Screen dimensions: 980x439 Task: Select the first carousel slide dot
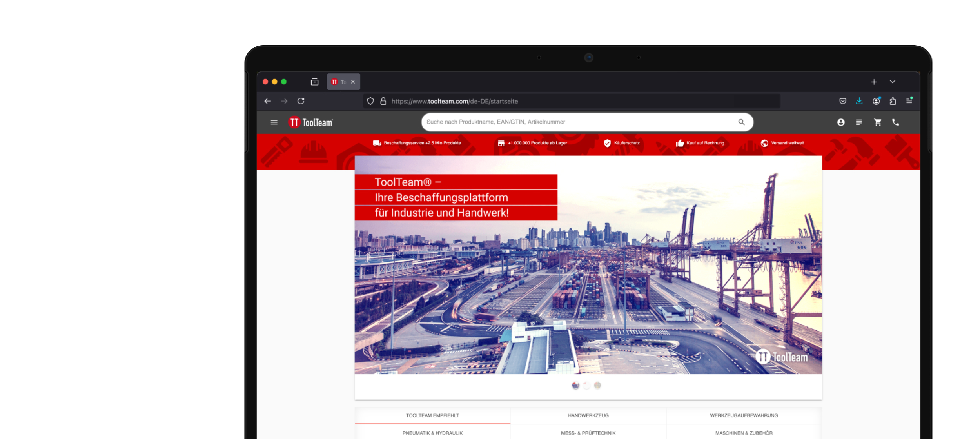tap(575, 385)
